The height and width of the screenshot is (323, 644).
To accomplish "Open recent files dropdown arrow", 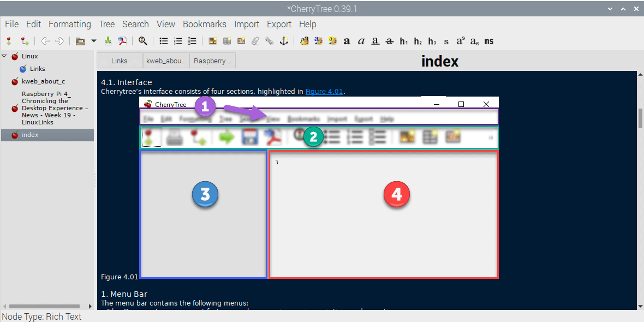I will tap(94, 41).
